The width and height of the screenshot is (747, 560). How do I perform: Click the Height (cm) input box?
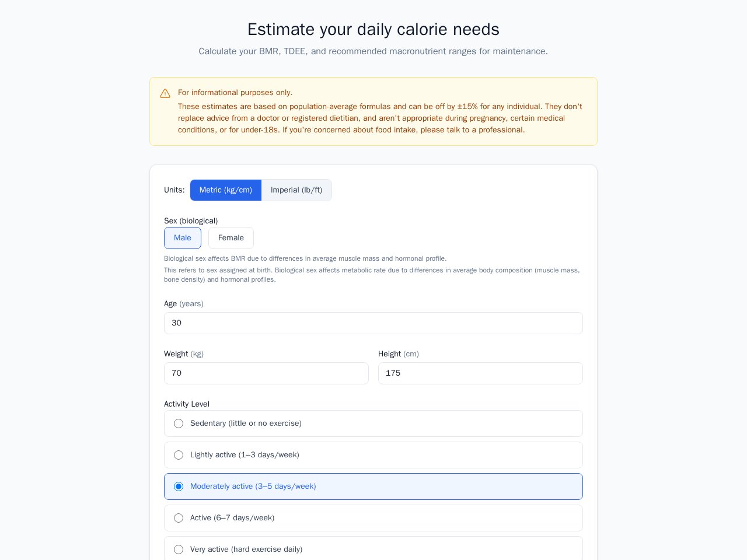coord(480,373)
